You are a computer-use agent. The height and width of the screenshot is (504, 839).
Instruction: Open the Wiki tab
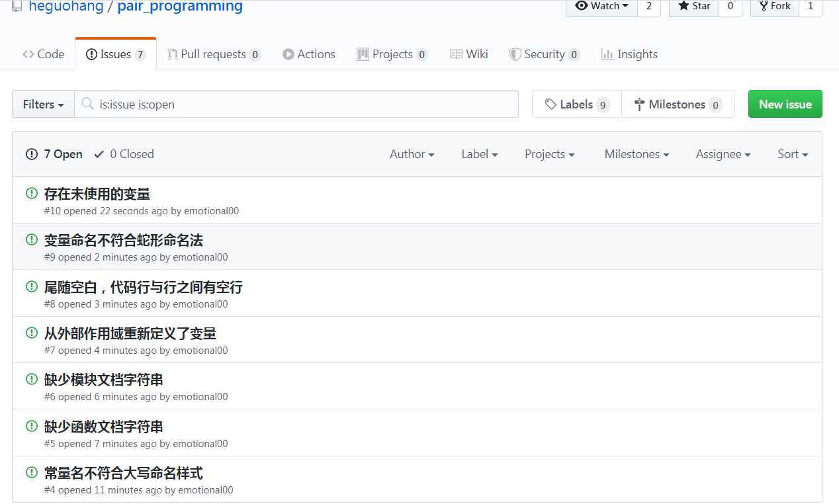tap(469, 54)
